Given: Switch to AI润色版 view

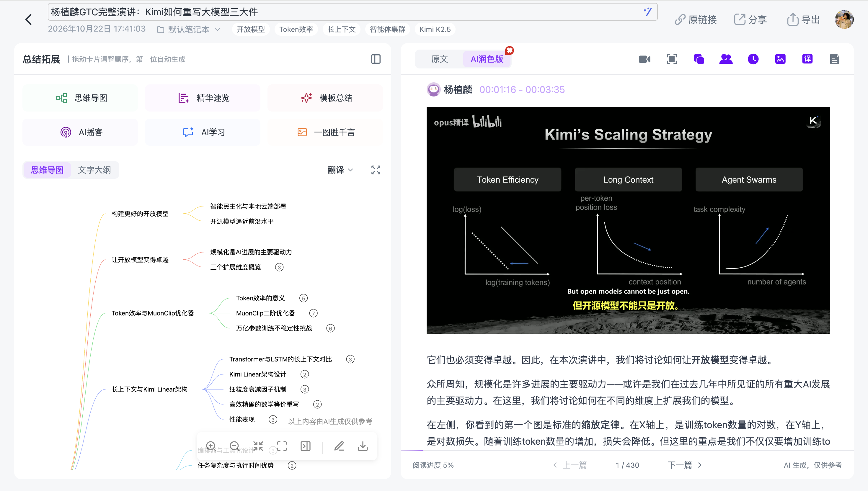Looking at the screenshot, I should [x=487, y=59].
